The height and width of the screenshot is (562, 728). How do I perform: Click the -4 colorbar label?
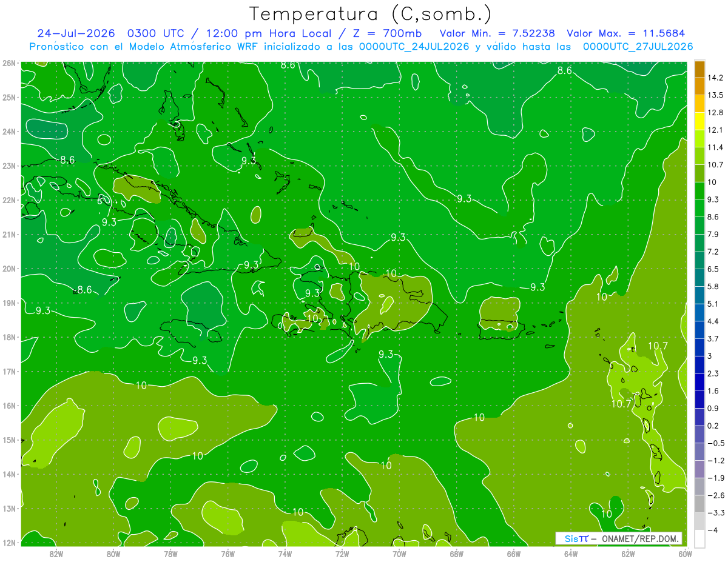click(x=712, y=530)
